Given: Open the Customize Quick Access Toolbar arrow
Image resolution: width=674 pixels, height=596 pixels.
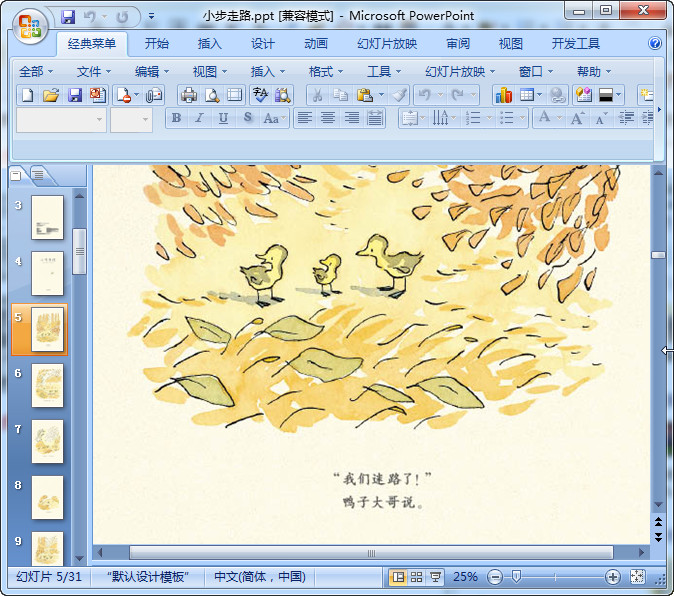Looking at the screenshot, I should (151, 17).
